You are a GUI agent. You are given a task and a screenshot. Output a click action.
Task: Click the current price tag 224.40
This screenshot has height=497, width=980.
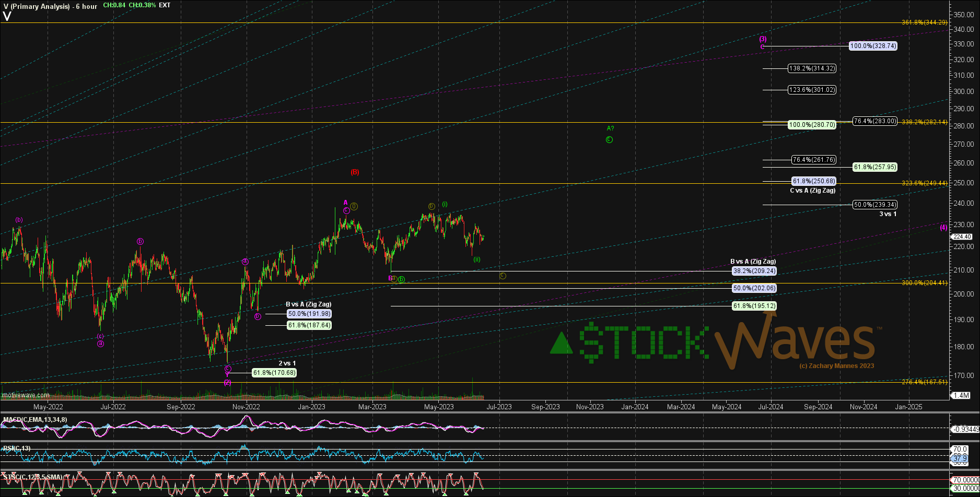(962, 236)
